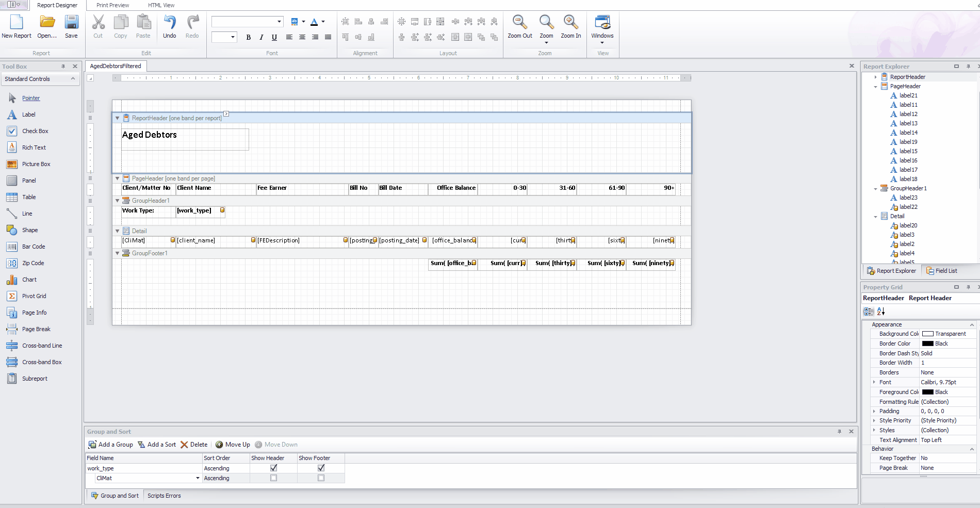Click the New Report icon
Viewport: 980px width, 508px height.
[17, 22]
